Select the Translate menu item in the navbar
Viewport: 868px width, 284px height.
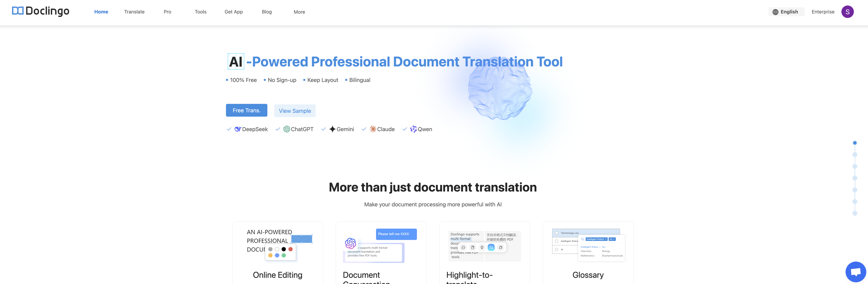134,11
